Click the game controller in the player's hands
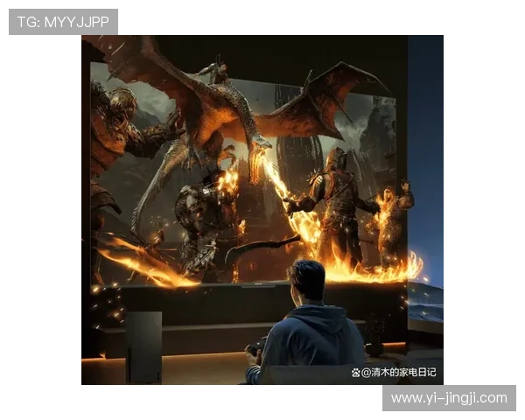This screenshot has height=420, width=525. coord(255,347)
